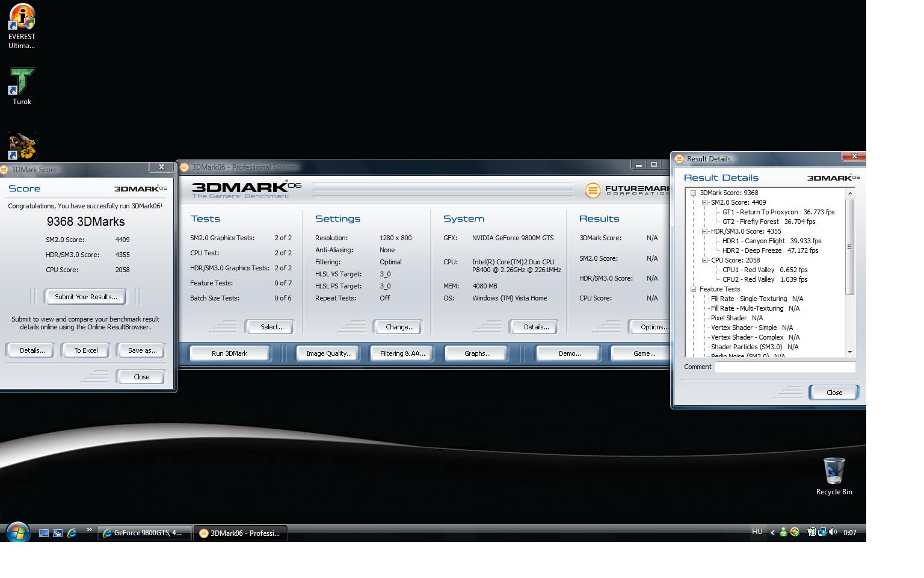This screenshot has height=578, width=924.
Task: Click the green user messenger tray icon
Action: pyautogui.click(x=783, y=532)
